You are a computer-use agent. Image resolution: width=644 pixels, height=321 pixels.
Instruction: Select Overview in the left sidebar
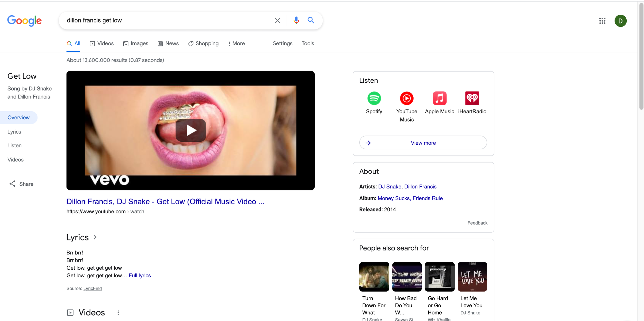pyautogui.click(x=18, y=118)
